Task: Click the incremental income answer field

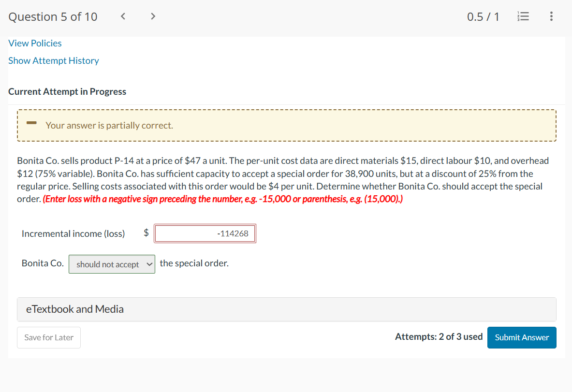Action: [205, 233]
